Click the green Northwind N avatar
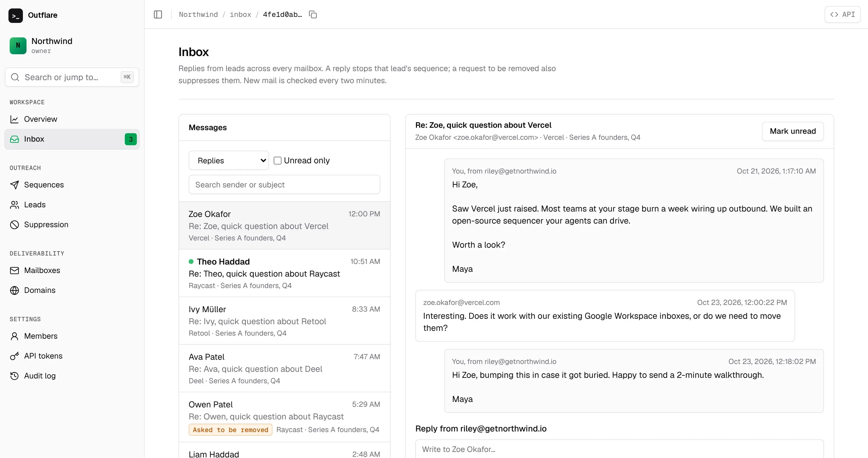 18,45
